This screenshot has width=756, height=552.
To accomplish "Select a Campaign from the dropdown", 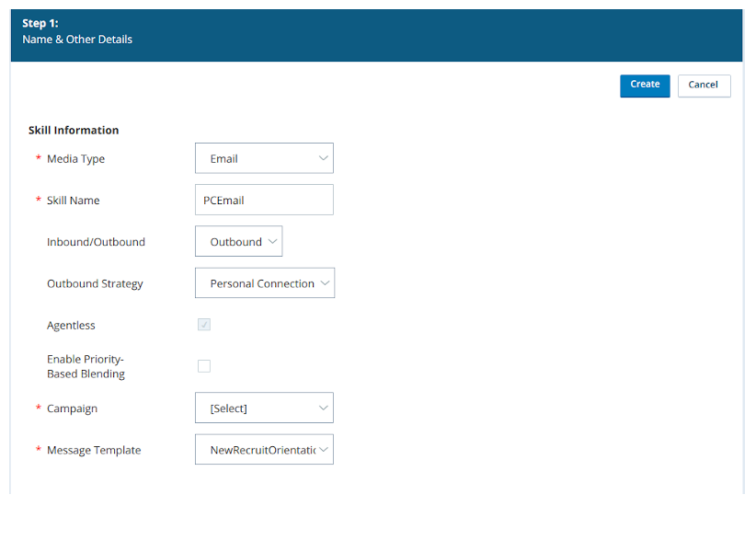I will [x=264, y=408].
